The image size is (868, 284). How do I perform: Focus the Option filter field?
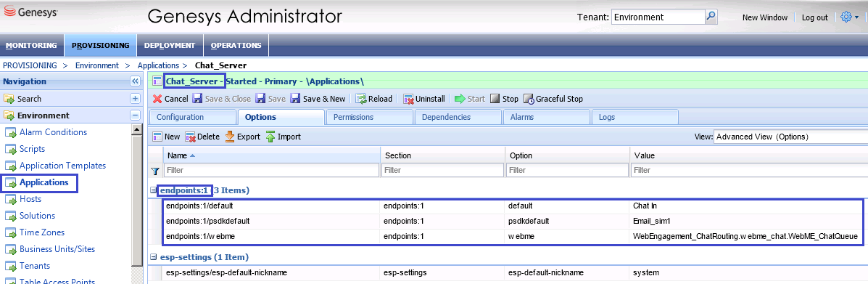(x=567, y=170)
